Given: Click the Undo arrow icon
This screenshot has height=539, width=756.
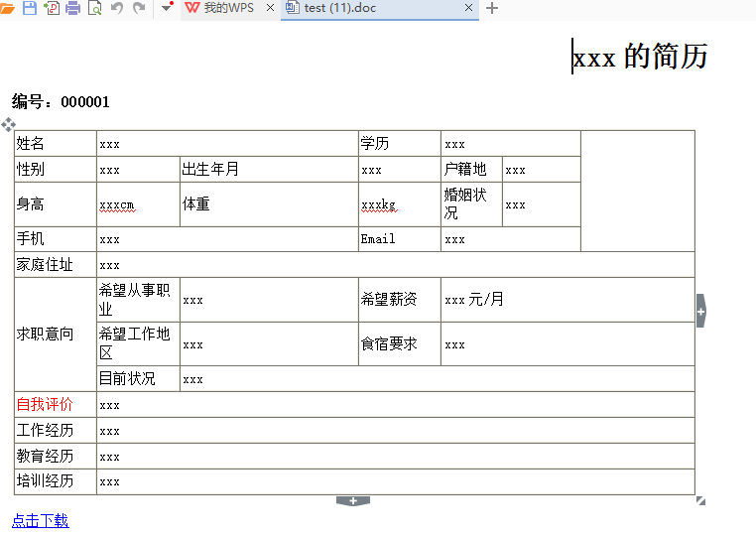Looking at the screenshot, I should [117, 8].
